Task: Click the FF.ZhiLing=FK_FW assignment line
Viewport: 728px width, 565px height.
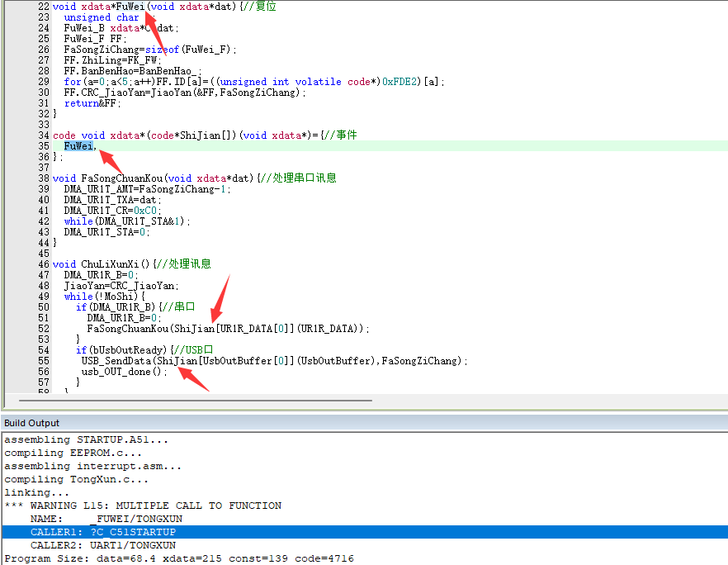Action: point(113,60)
